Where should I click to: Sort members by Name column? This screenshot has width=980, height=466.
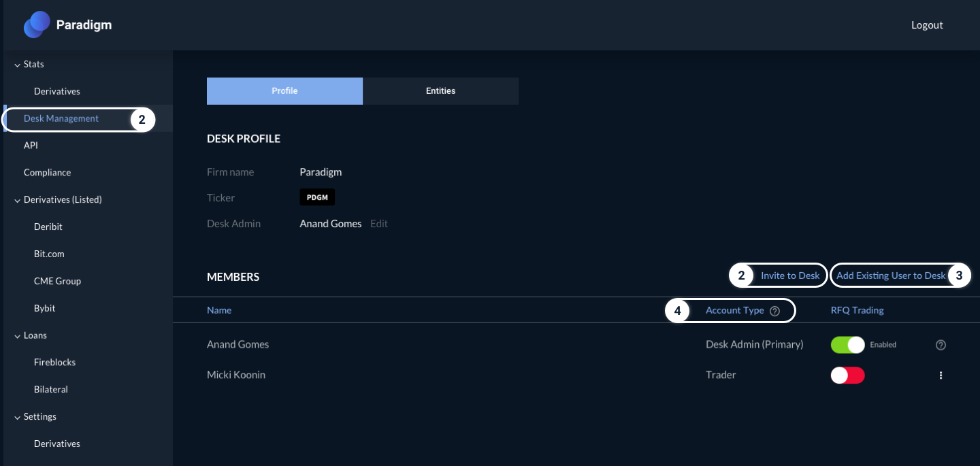pos(219,310)
